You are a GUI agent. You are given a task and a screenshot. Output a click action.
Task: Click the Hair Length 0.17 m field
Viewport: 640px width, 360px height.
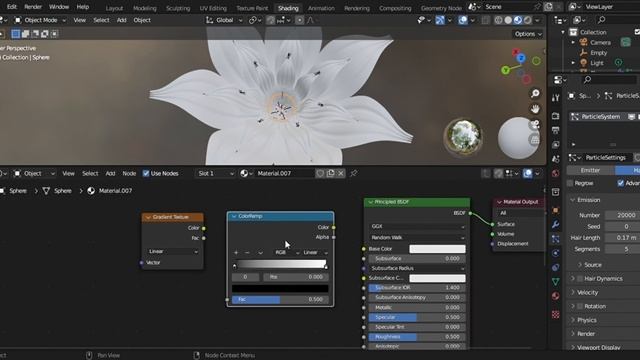(x=622, y=238)
